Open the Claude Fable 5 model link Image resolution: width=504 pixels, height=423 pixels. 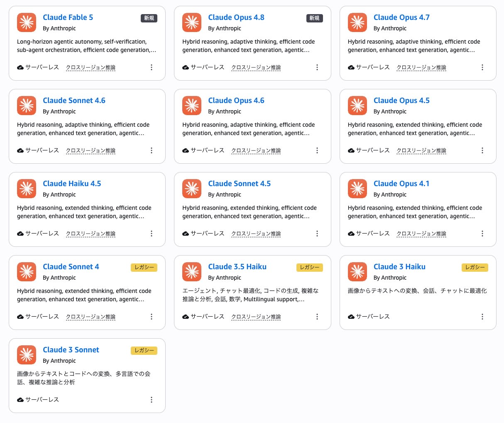coord(68,17)
